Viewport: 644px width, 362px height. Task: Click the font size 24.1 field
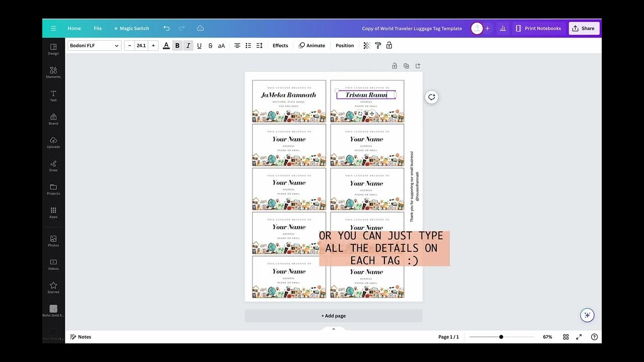point(141,46)
